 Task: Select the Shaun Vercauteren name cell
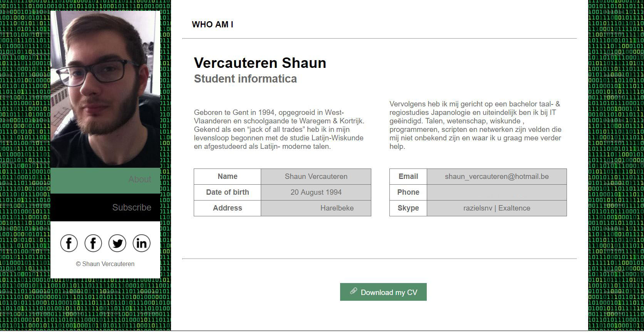point(316,177)
